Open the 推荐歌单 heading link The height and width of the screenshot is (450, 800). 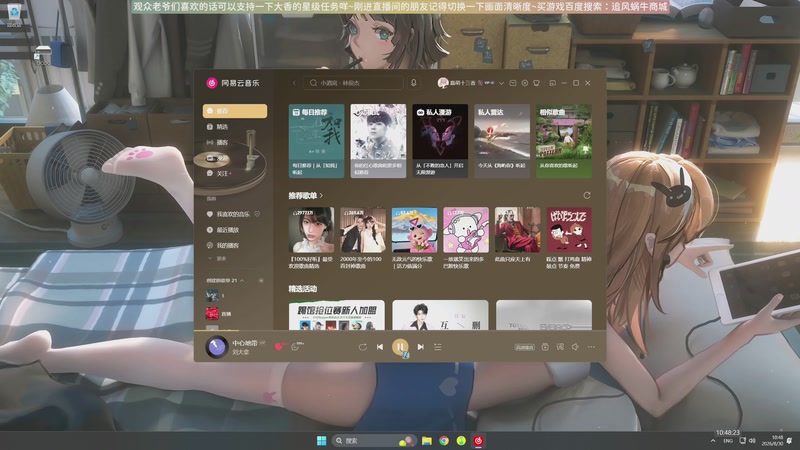[x=305, y=195]
